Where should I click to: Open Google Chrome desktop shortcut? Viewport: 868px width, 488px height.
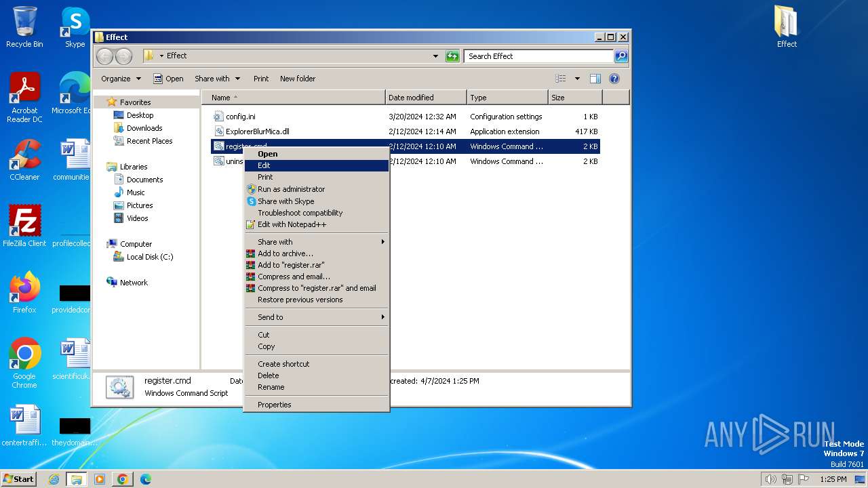click(24, 363)
